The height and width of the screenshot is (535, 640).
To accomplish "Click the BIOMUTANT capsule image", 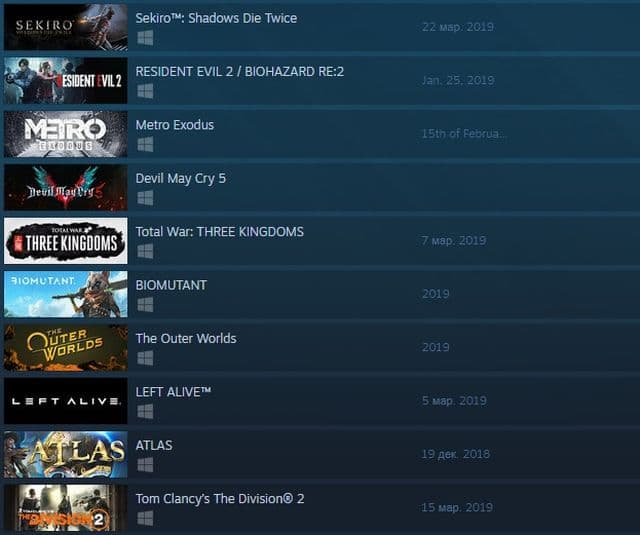I will (66, 295).
